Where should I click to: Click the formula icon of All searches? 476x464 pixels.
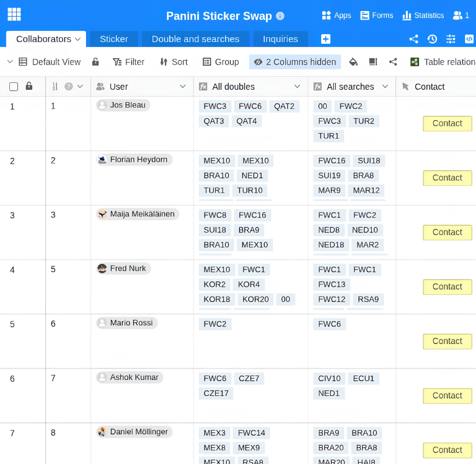[317, 87]
